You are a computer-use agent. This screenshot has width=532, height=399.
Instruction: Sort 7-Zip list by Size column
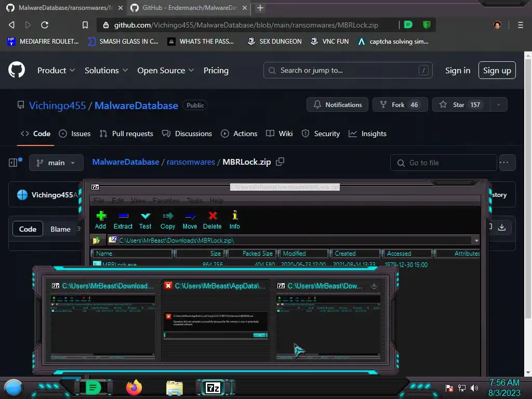coord(200,254)
